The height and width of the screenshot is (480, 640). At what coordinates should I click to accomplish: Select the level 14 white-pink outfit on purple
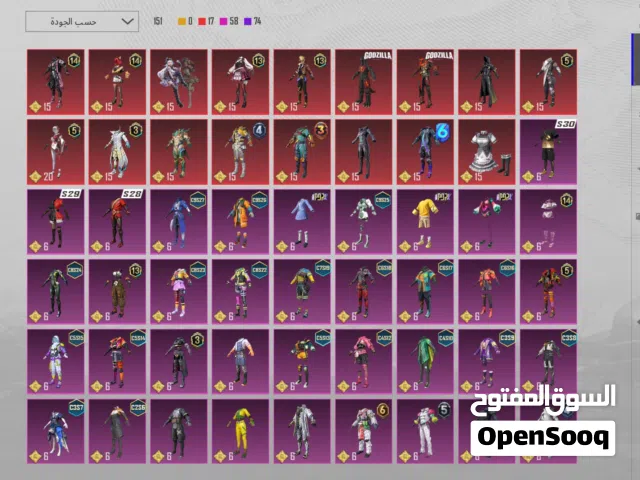tap(549, 222)
